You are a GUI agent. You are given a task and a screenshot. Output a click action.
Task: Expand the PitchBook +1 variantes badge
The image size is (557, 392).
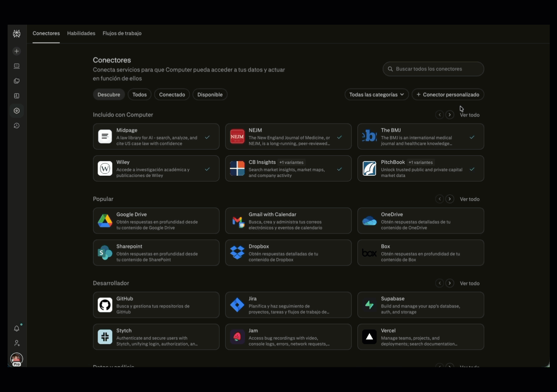tap(421, 162)
